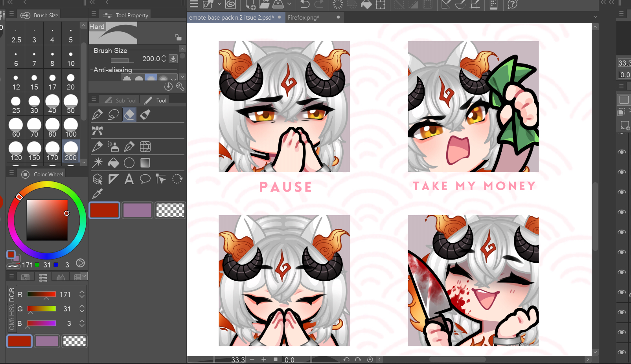Switch to the Sub Tool tab
This screenshot has width=631, height=364.
121,101
